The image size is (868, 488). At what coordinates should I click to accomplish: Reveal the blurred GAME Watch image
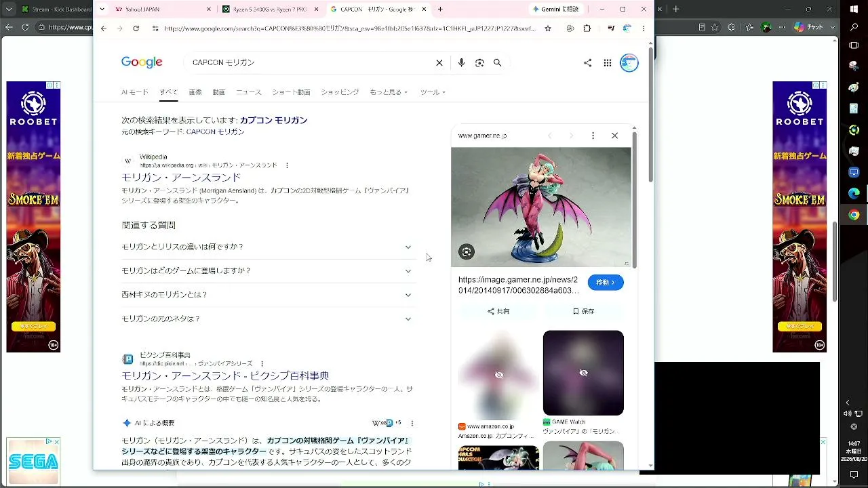point(583,373)
